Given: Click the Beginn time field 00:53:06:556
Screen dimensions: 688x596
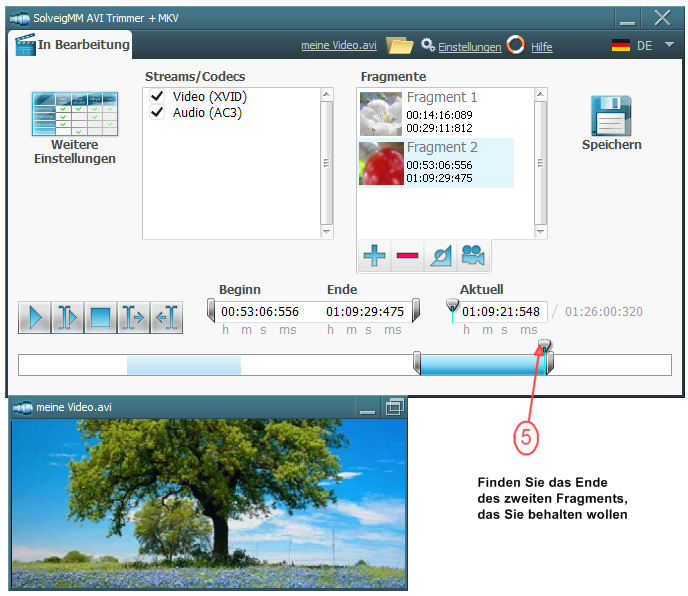Looking at the screenshot, I should pyautogui.click(x=260, y=312).
